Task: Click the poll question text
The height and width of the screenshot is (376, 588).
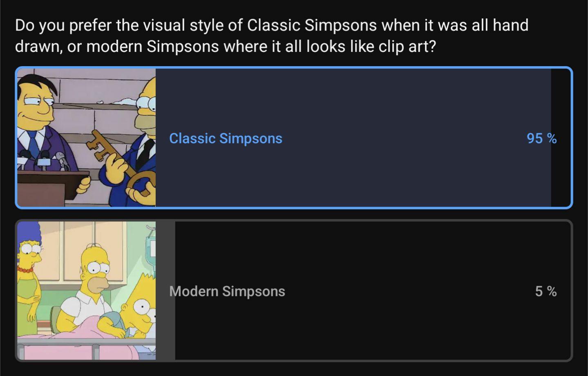Action: click(x=271, y=36)
